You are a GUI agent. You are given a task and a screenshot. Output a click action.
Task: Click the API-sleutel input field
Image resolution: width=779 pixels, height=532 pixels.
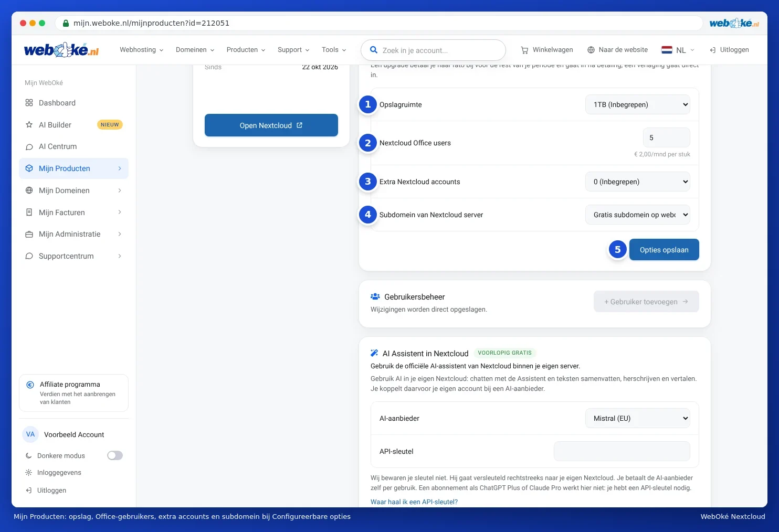click(x=622, y=451)
